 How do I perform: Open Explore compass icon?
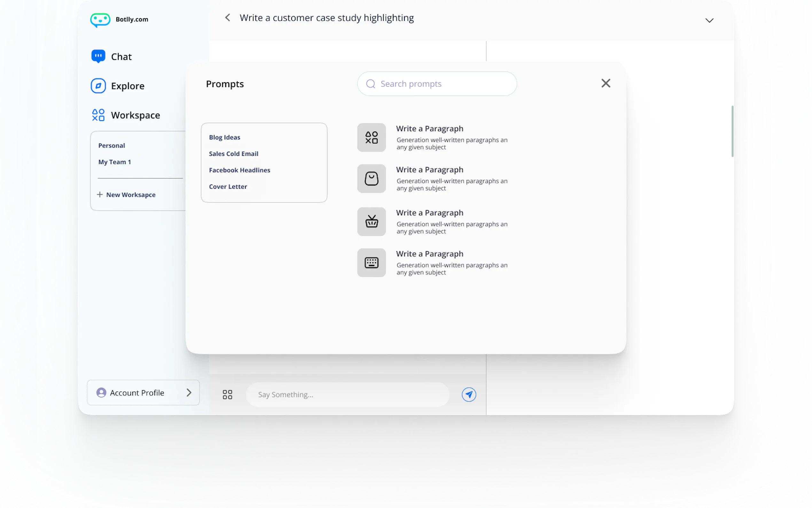pyautogui.click(x=98, y=86)
